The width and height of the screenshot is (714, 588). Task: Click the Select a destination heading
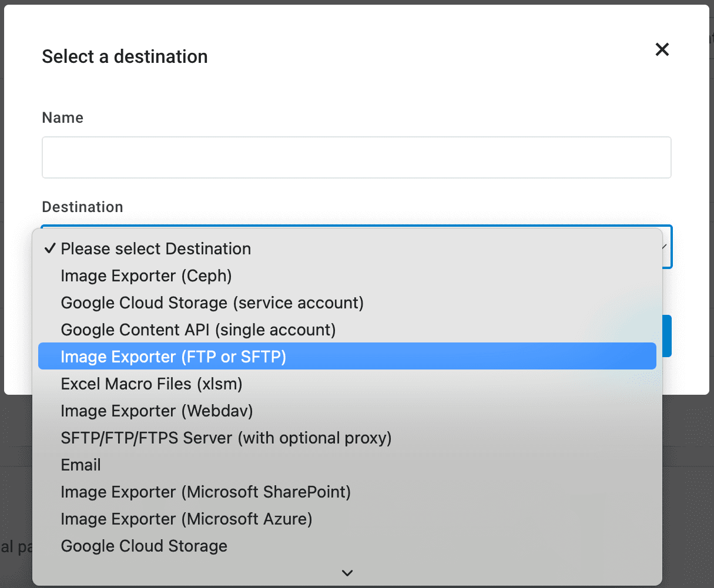(x=125, y=57)
